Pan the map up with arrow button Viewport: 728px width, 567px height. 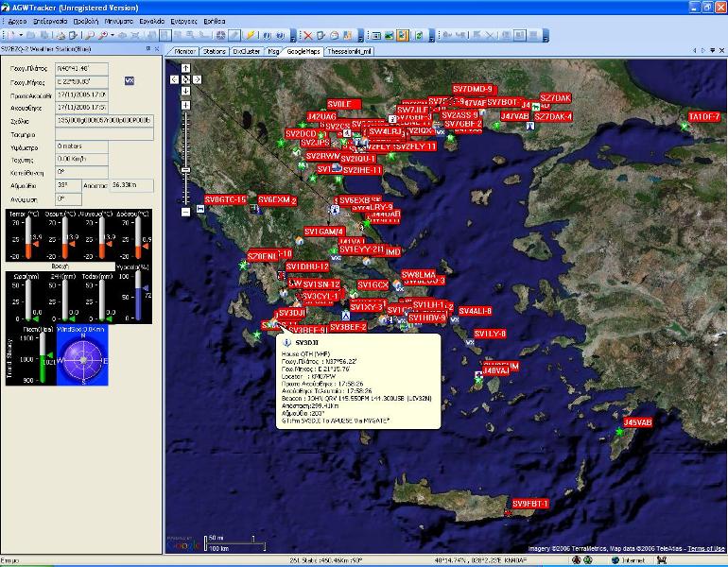[185, 68]
